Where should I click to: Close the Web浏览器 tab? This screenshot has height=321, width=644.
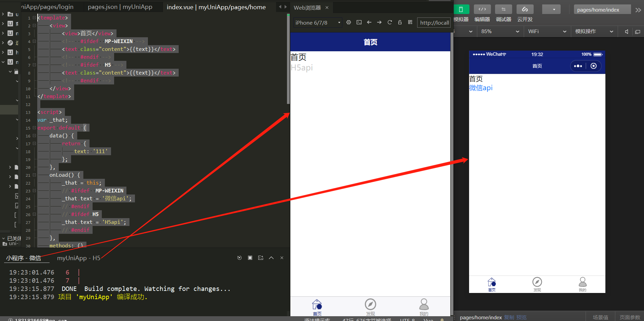pos(327,8)
